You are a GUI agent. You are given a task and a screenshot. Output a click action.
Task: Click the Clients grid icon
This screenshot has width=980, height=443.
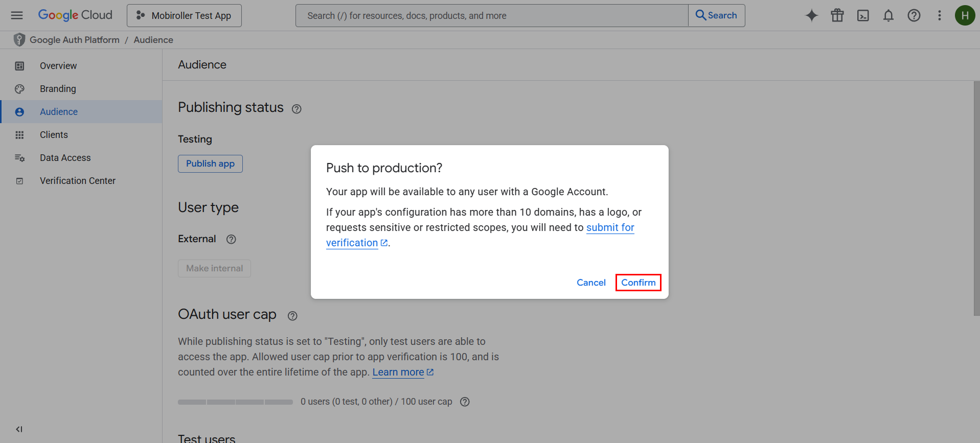click(x=19, y=135)
